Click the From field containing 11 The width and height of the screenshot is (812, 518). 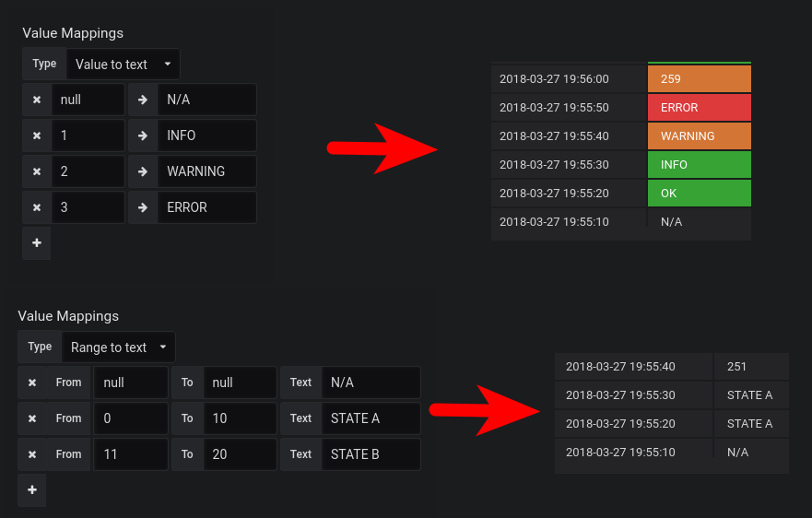131,454
